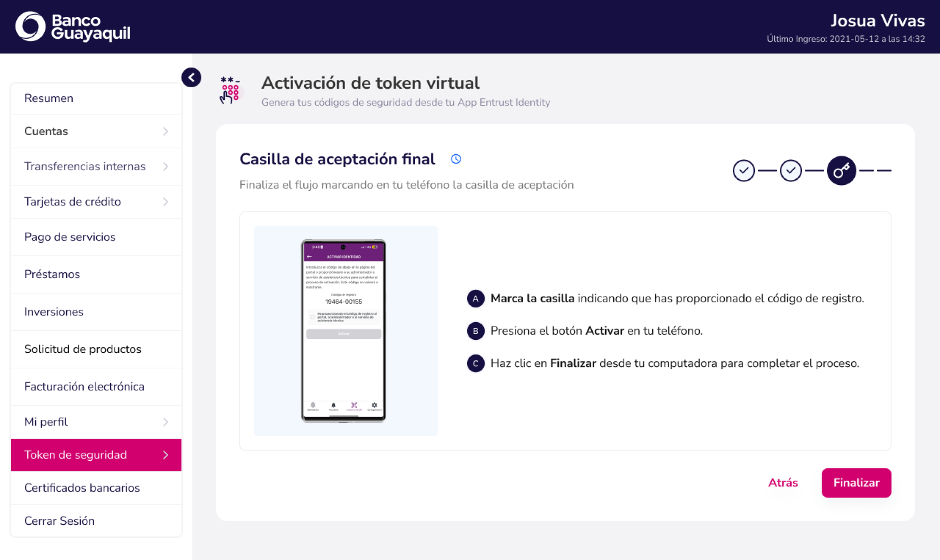This screenshot has height=560, width=940.
Task: Select Certificados bancarios in sidebar
Action: tap(96, 488)
